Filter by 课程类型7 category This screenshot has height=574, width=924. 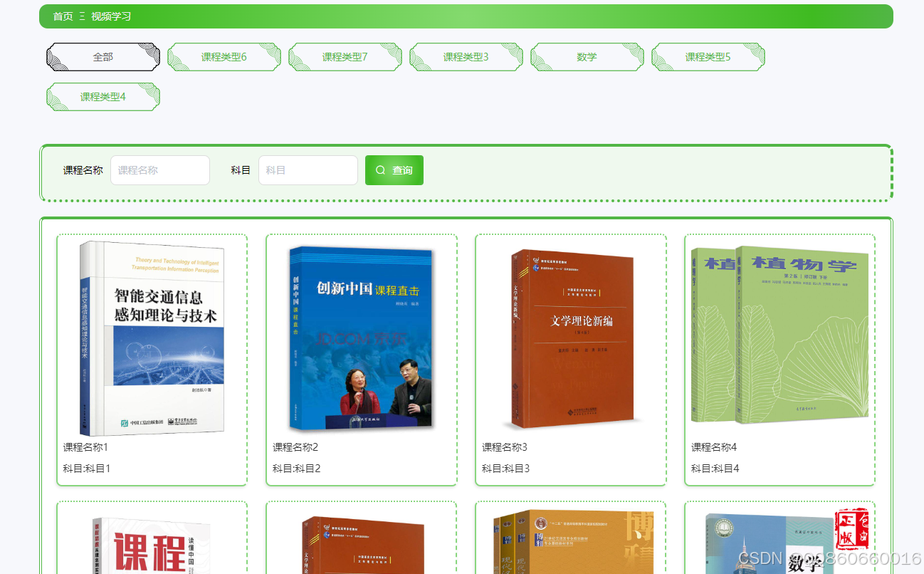pos(345,57)
